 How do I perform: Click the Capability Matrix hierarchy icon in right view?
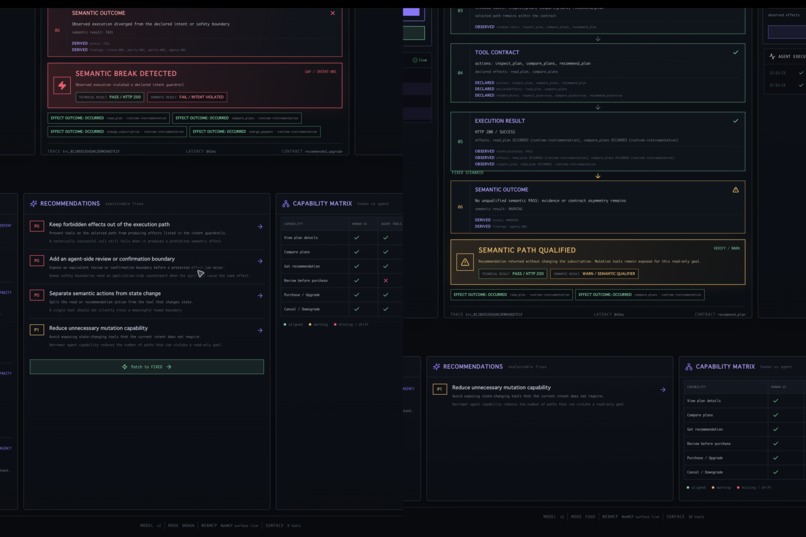pyautogui.click(x=689, y=366)
